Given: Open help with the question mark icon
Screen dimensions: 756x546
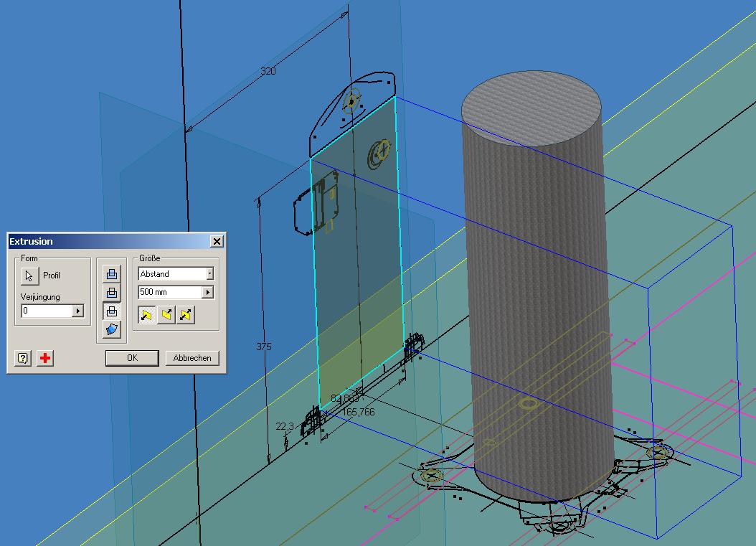Looking at the screenshot, I should coord(23,358).
